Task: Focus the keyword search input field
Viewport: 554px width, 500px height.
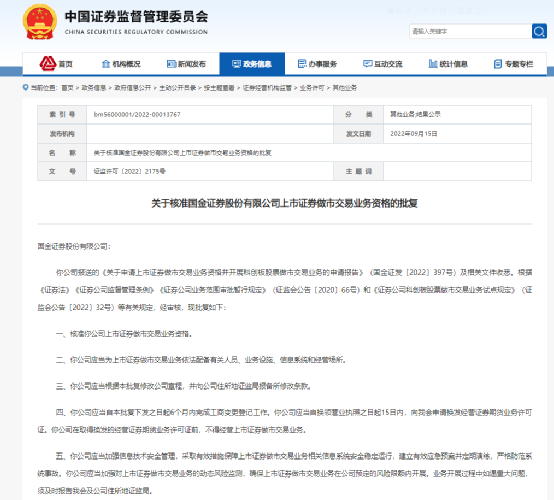Action: [x=471, y=31]
